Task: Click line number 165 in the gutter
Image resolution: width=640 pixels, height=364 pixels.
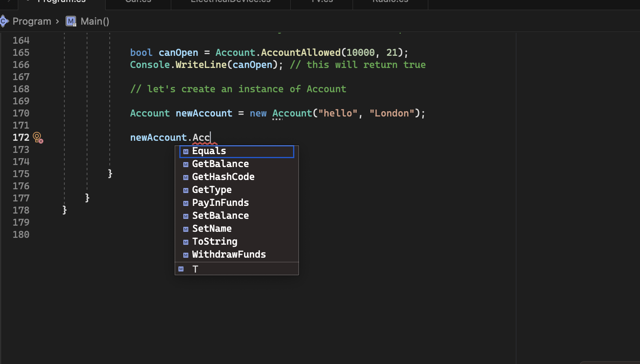Action: point(21,53)
